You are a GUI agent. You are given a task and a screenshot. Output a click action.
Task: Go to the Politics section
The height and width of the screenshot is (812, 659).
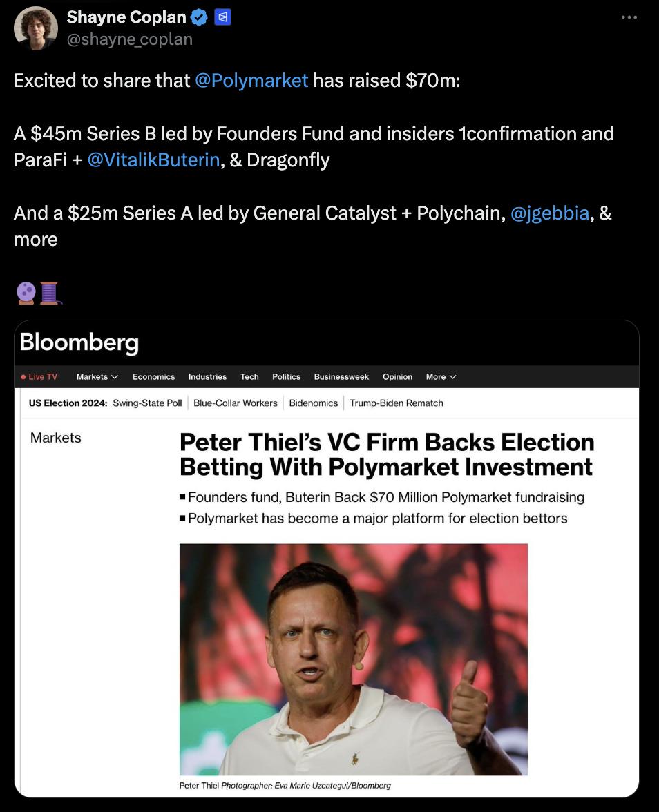click(286, 377)
